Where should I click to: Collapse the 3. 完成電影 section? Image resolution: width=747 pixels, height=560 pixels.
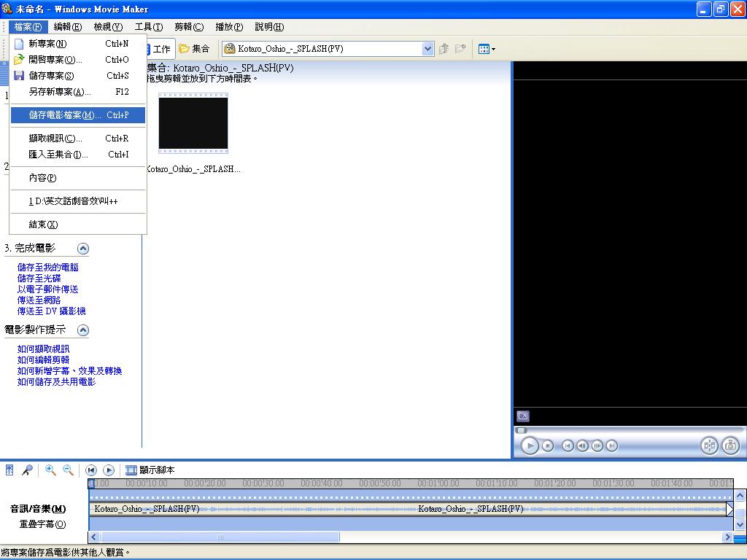[x=83, y=249]
